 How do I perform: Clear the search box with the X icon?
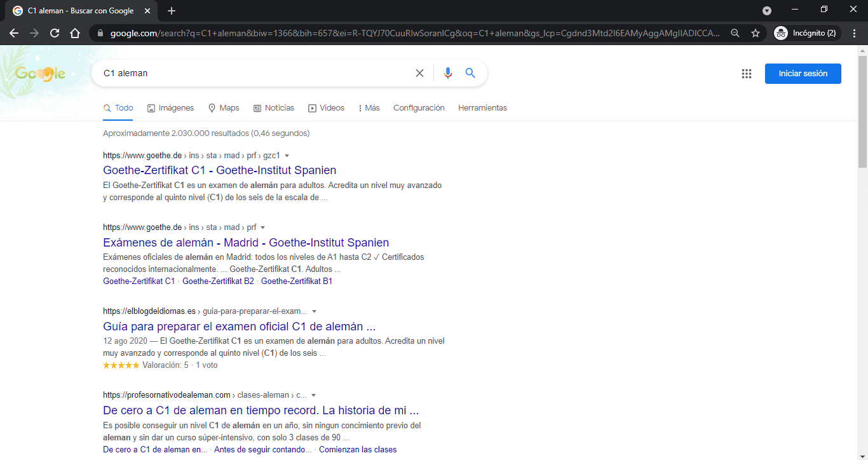point(419,73)
